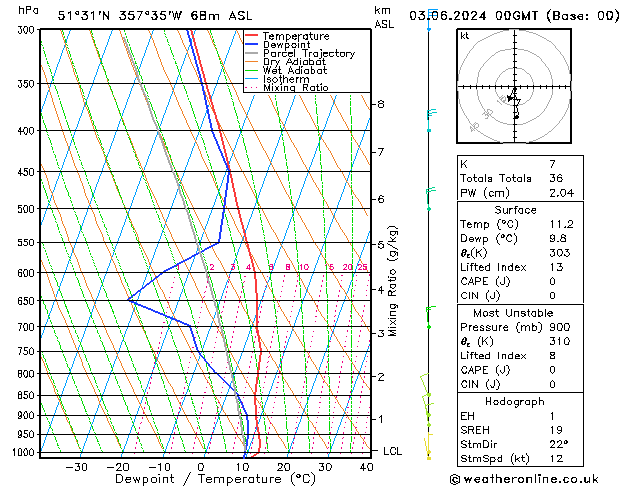This screenshot has width=629, height=486.
Task: Click the 1 km altitude label
Action: click(x=380, y=419)
